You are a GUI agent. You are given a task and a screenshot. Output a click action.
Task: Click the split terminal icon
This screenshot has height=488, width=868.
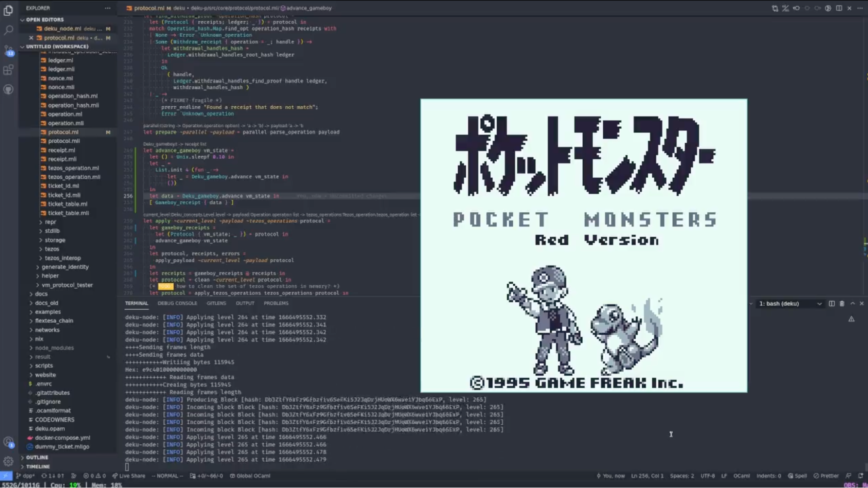click(832, 304)
